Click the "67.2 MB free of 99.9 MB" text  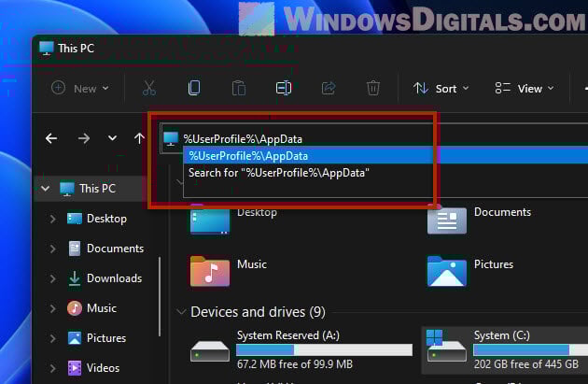click(295, 364)
